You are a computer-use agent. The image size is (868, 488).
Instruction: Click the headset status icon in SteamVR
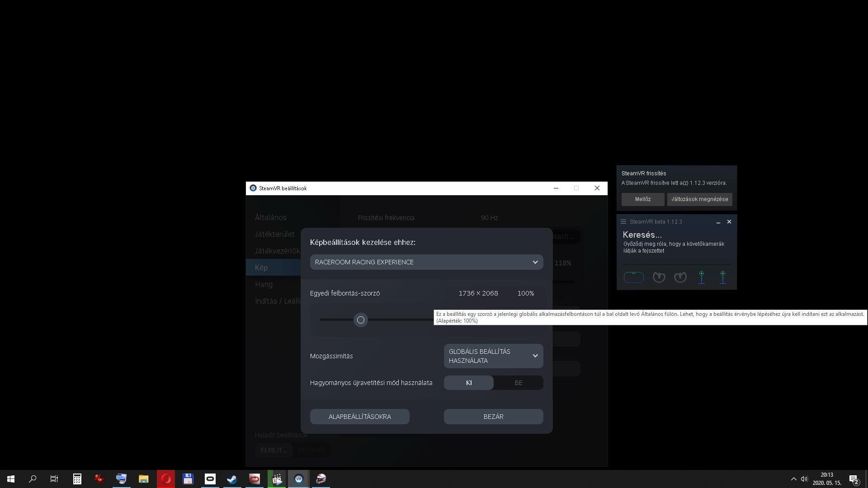[x=633, y=277]
